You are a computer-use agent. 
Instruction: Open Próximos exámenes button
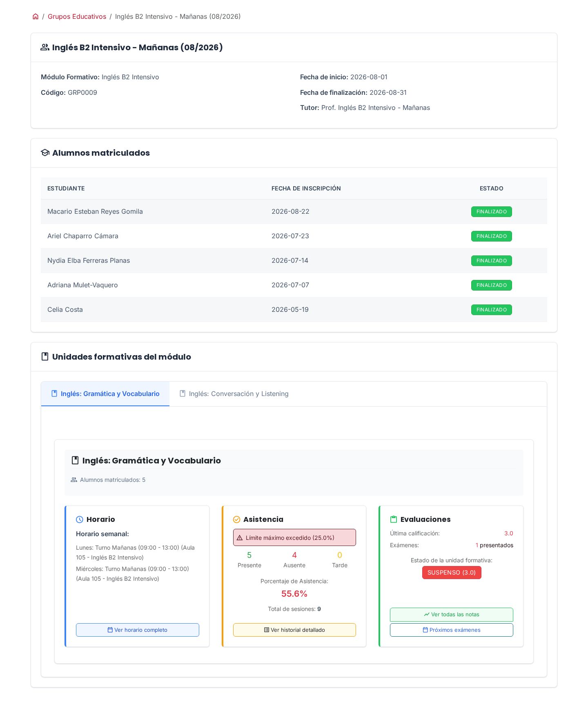pyautogui.click(x=452, y=630)
